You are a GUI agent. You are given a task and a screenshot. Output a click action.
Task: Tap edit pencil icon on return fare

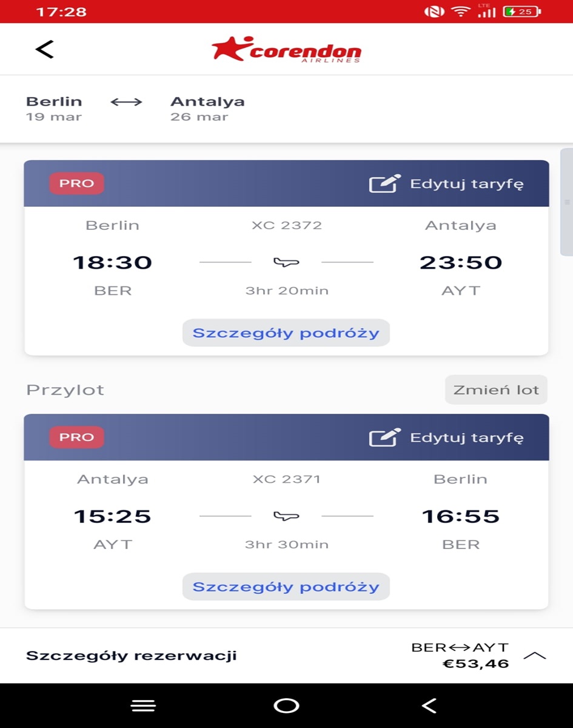[x=385, y=437]
